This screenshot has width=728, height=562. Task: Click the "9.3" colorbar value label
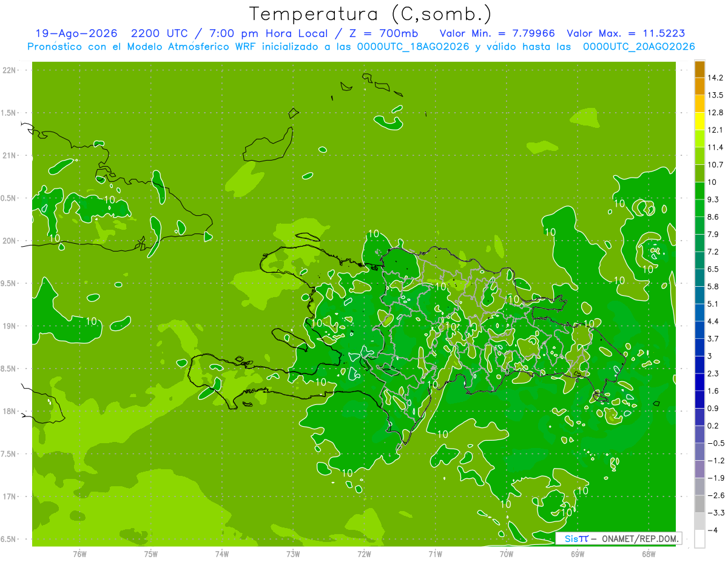pyautogui.click(x=713, y=199)
